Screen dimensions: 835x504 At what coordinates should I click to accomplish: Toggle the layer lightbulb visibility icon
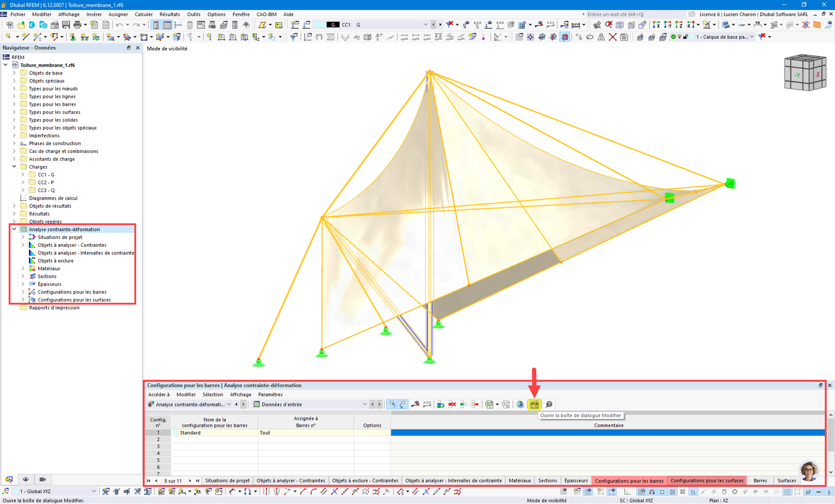(679, 37)
